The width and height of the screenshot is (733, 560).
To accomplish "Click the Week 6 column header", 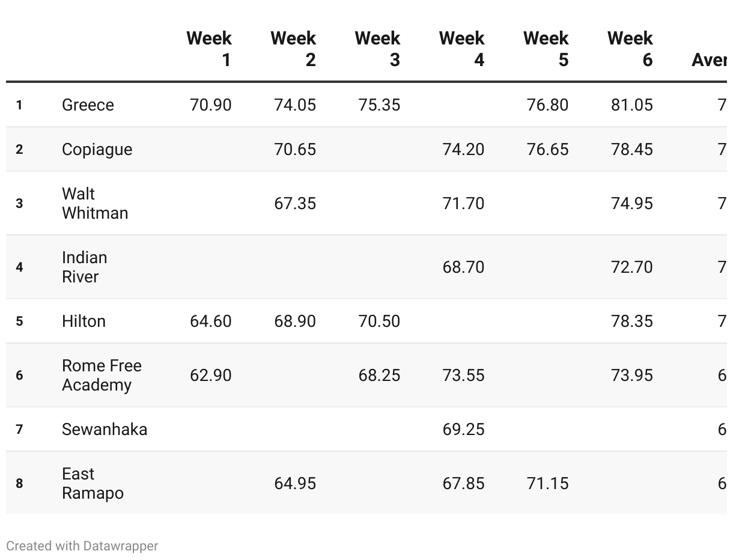I will (630, 49).
